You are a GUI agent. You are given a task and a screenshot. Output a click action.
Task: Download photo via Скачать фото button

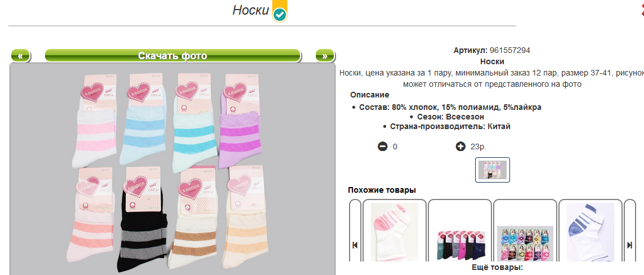pos(173,56)
